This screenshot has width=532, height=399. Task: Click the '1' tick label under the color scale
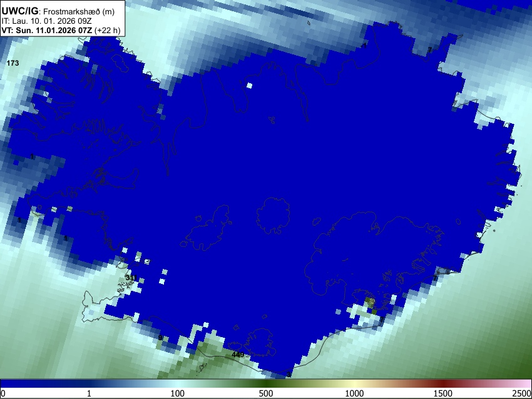click(x=89, y=393)
